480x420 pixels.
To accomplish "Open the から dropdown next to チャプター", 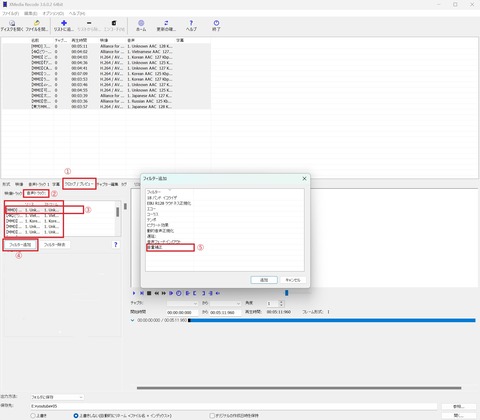I will coord(225,304).
